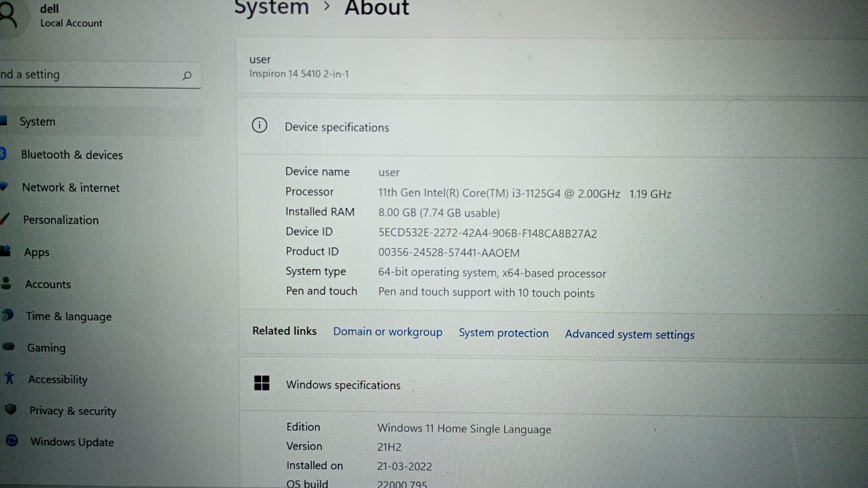Open Advanced system settings link

coord(629,334)
